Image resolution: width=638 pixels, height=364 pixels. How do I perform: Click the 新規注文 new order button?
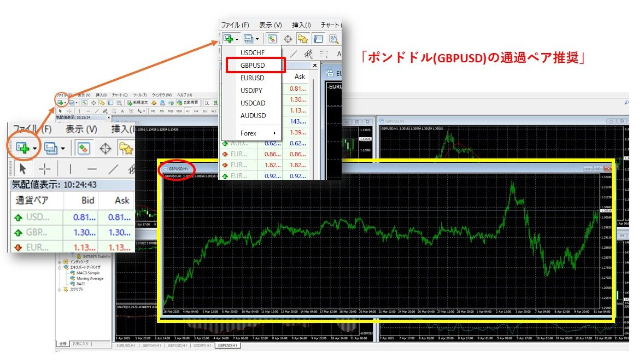point(139,102)
